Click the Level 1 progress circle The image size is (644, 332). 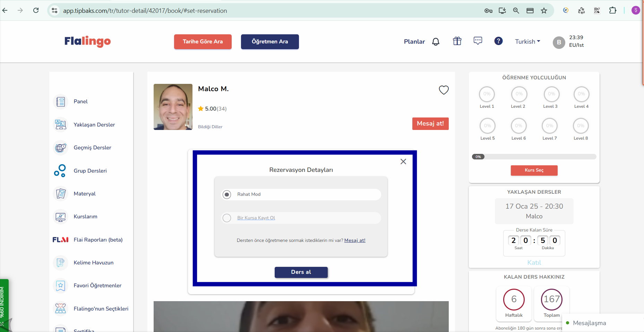487,94
